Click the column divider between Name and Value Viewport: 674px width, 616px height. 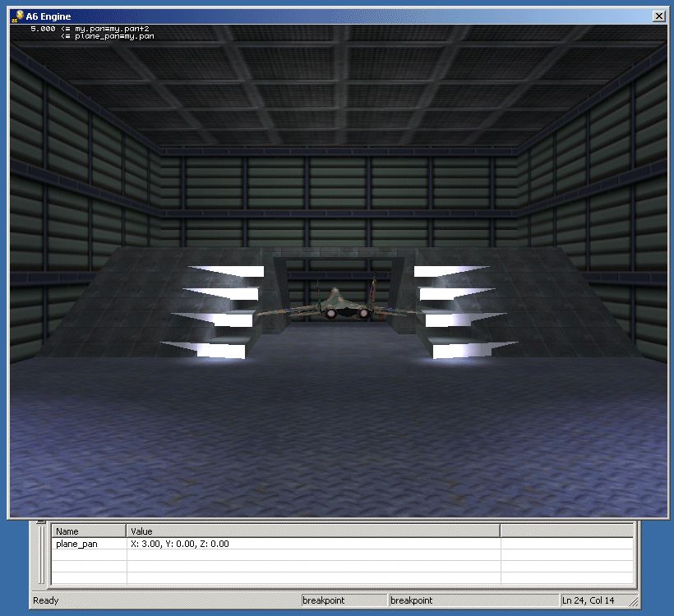coord(127,531)
